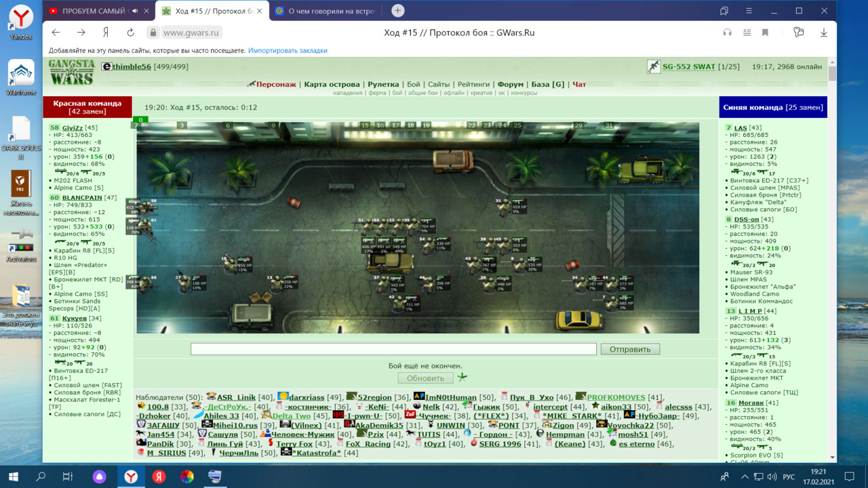Open a new tab with the plus button
This screenshot has width=868, height=488.
pyautogui.click(x=398, y=10)
